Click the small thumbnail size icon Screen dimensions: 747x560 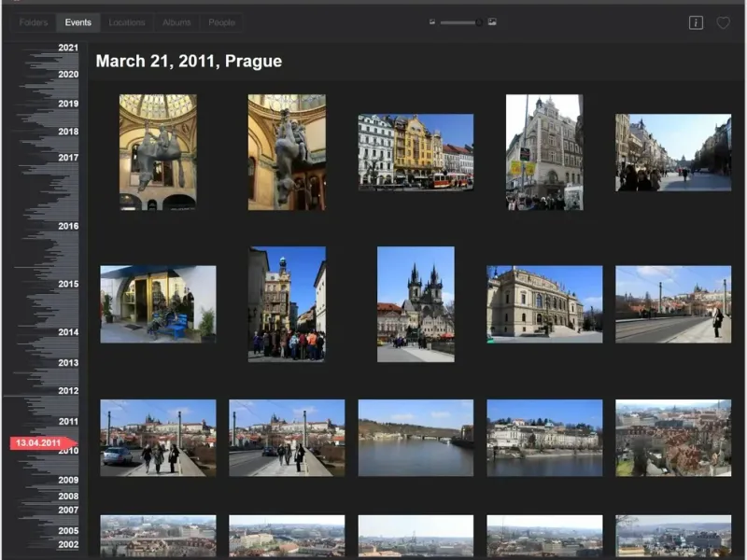(x=432, y=21)
